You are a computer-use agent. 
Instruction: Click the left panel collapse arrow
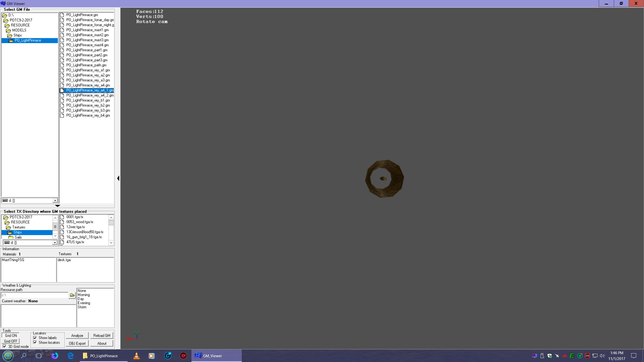point(118,178)
